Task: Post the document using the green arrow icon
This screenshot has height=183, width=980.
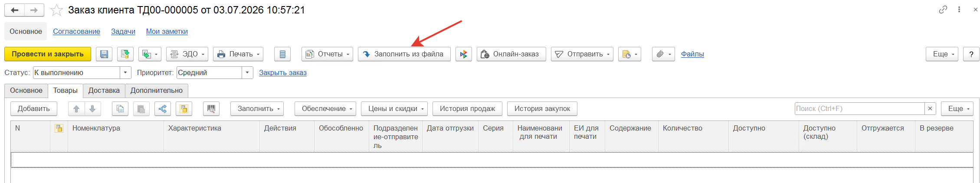Action: click(125, 54)
